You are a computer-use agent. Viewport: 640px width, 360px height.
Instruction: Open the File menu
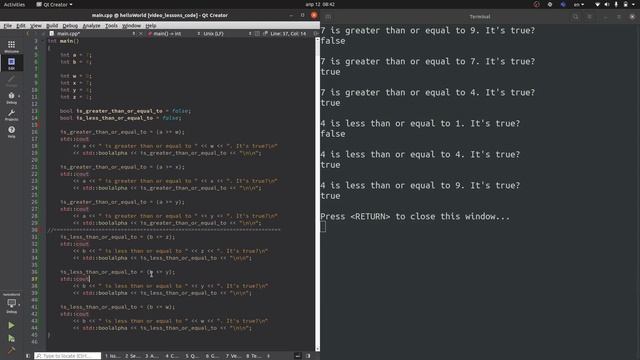(8, 25)
